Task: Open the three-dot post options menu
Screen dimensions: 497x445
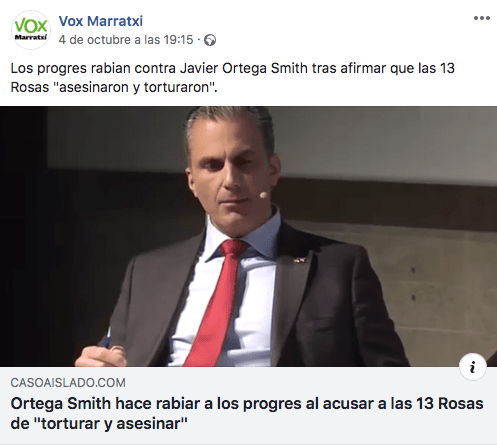Action: tap(482, 18)
